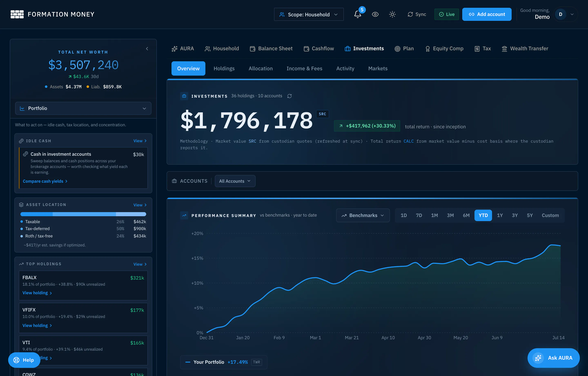Select the 3Y time range

click(515, 215)
